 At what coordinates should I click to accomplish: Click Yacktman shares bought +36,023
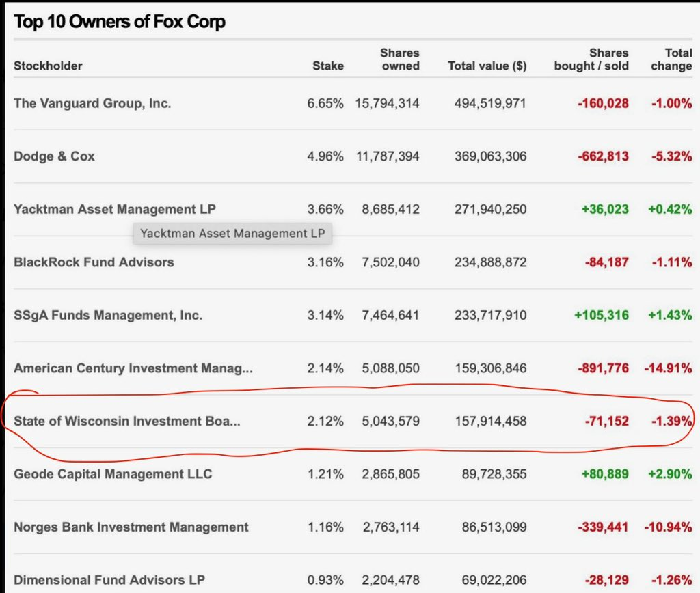pyautogui.click(x=605, y=209)
